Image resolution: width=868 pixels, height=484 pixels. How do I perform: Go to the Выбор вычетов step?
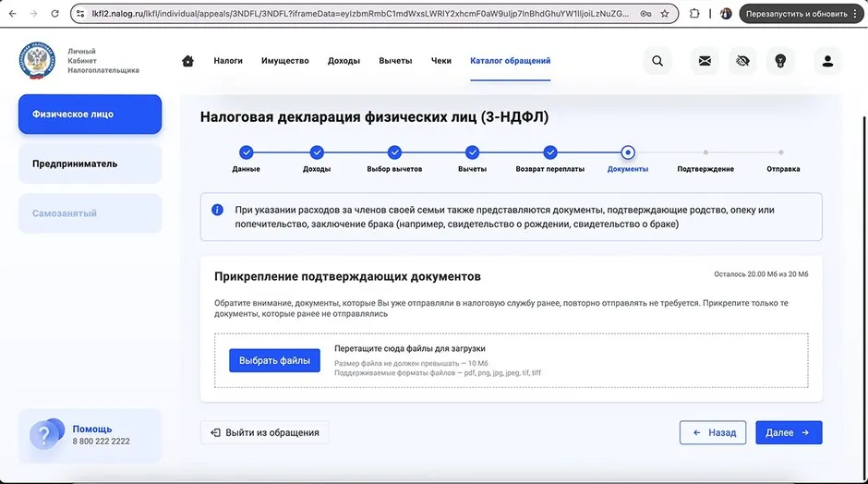click(x=394, y=152)
